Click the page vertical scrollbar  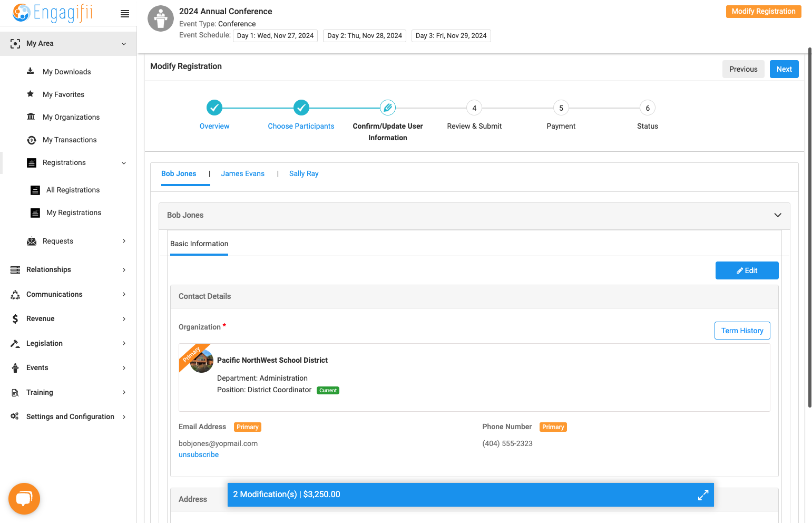[x=810, y=227]
